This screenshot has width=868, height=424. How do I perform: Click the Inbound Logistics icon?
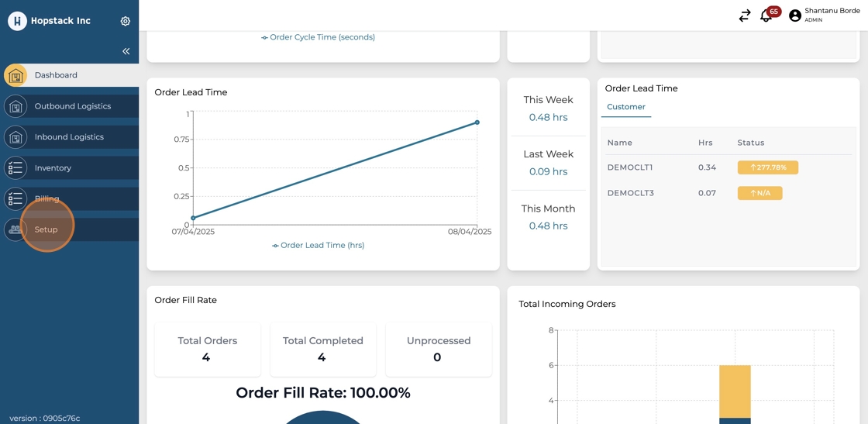15,137
